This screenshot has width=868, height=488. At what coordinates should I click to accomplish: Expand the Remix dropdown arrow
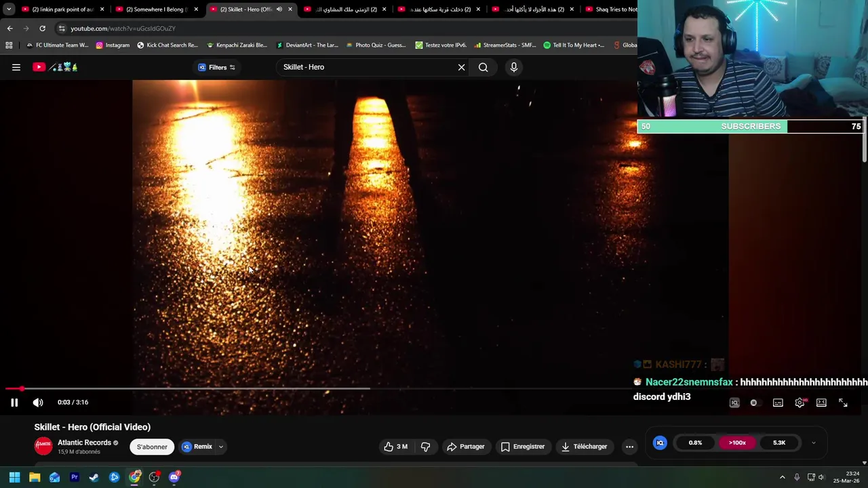point(220,447)
